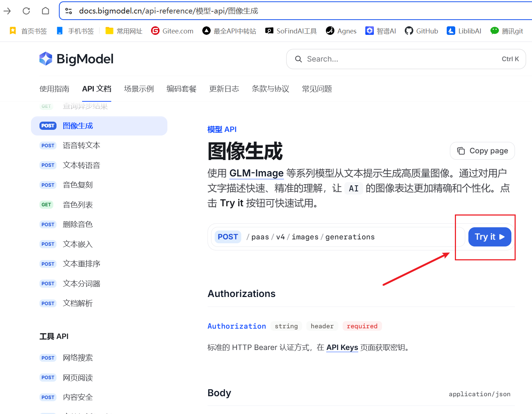Click the POST method badge on endpoint

[228, 237]
